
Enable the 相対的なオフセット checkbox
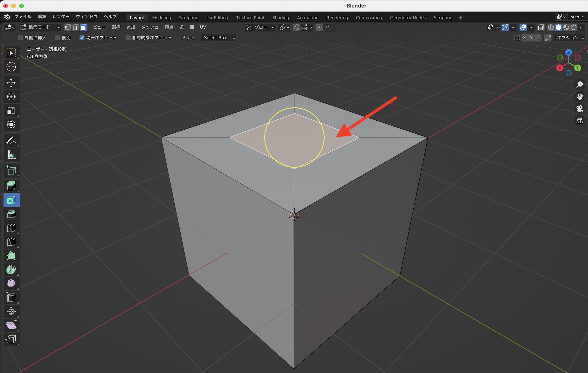(x=128, y=38)
